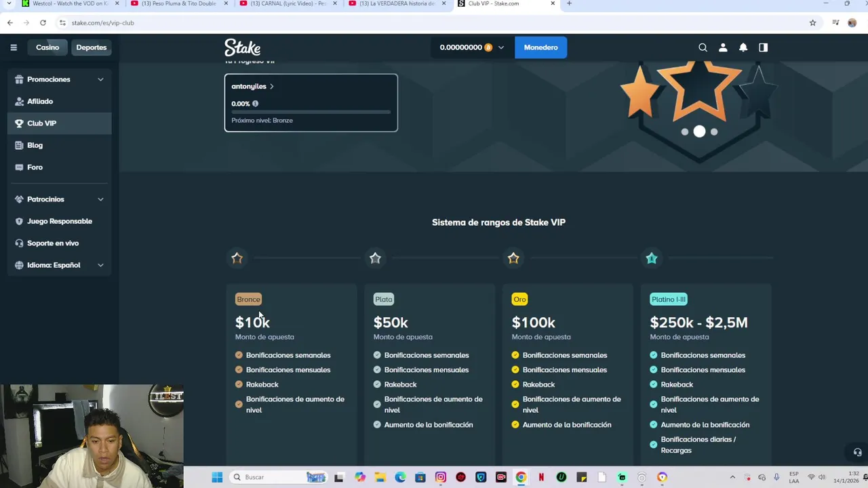This screenshot has width=868, height=488.
Task: Click the Oro star in the rank line
Action: coord(513,258)
